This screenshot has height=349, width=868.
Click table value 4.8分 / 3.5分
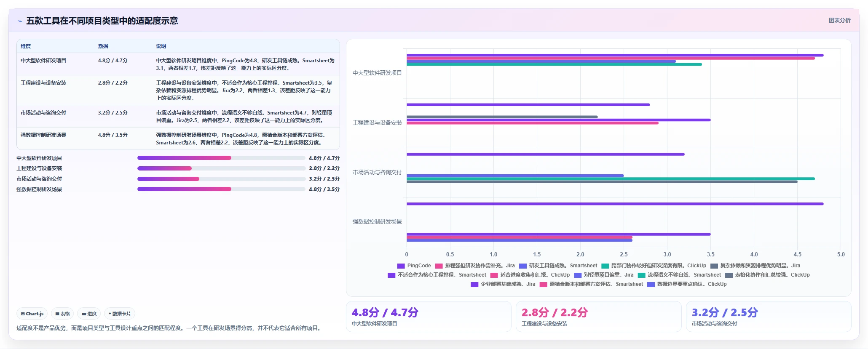point(113,135)
